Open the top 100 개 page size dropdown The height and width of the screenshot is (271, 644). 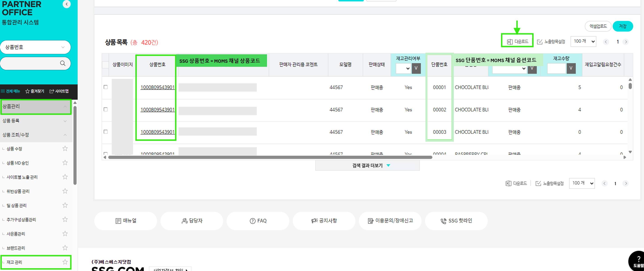(x=583, y=42)
